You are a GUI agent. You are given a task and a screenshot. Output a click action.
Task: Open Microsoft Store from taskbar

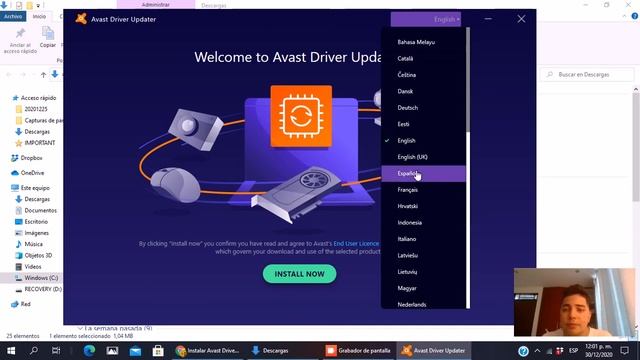(158, 351)
